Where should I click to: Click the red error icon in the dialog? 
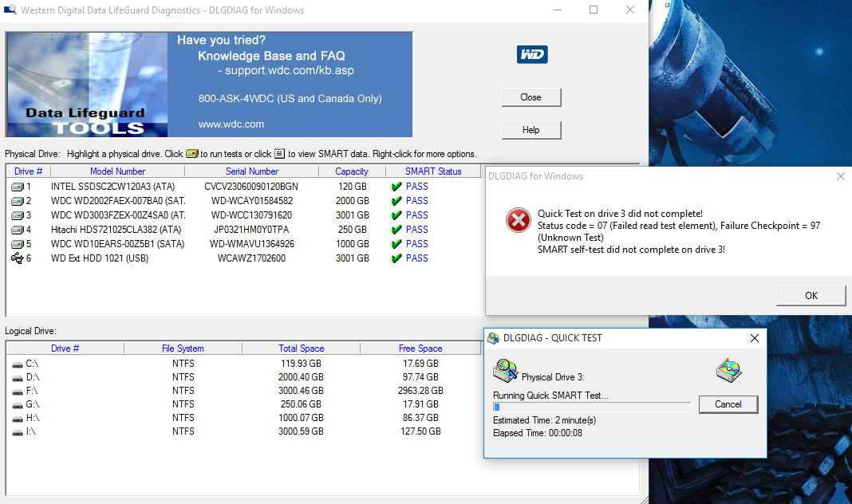coord(518,221)
